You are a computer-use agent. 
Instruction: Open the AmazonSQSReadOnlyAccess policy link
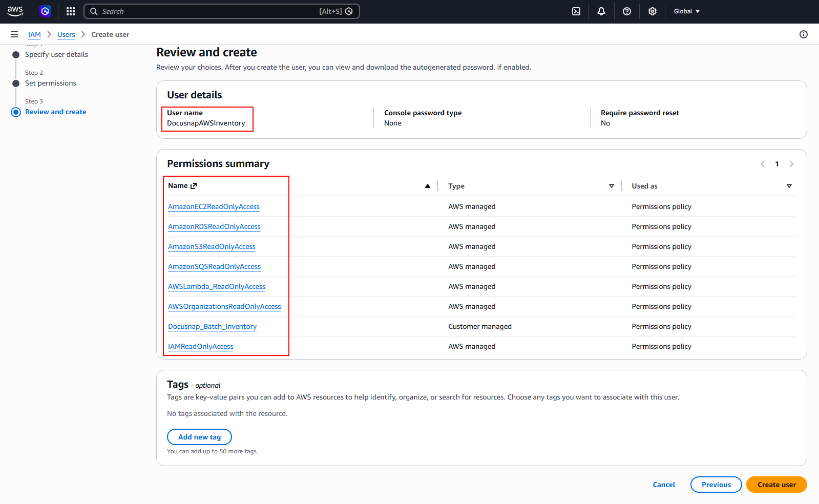(214, 266)
